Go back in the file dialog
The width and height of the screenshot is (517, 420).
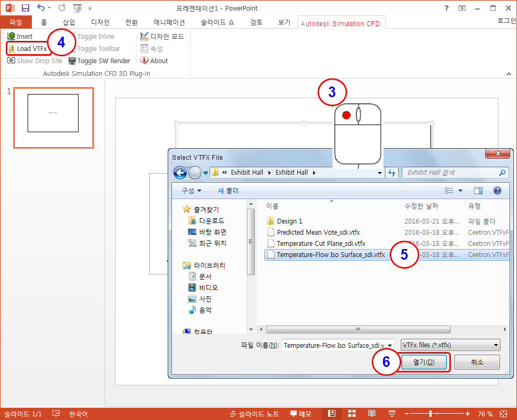point(180,173)
